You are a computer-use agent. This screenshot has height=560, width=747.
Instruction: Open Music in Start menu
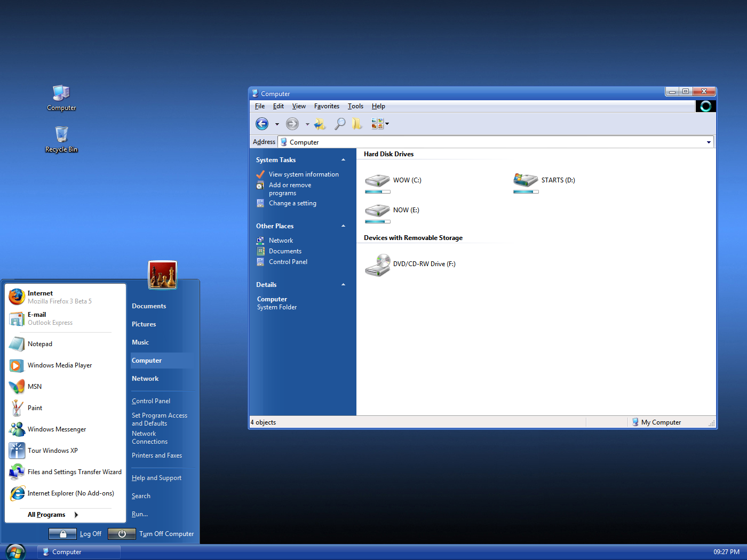click(140, 342)
